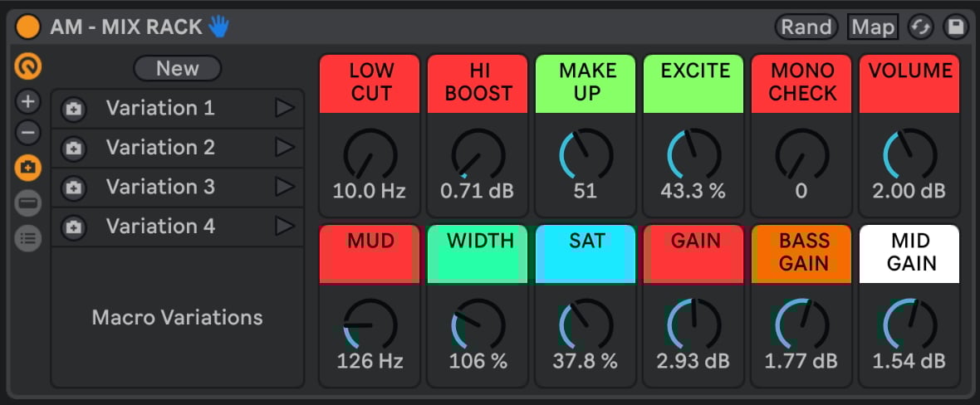Viewport: 980px width, 405px height.
Task: Save the rack preset with the disk icon
Action: [x=956, y=27]
